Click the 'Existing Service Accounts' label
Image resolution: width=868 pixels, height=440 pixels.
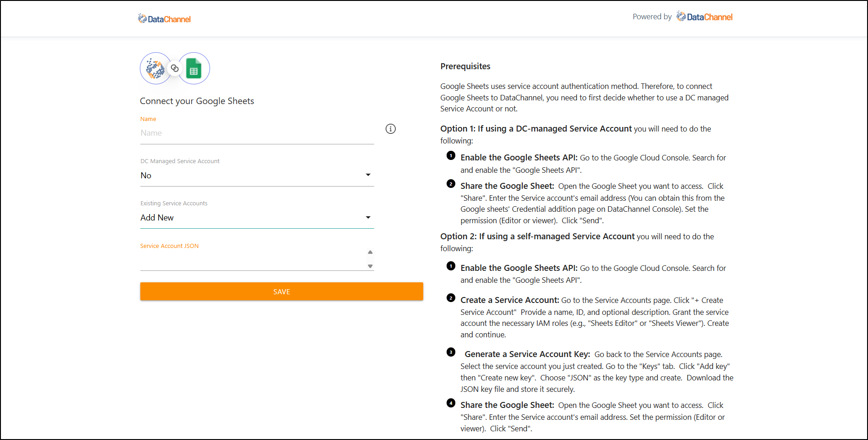[174, 203]
